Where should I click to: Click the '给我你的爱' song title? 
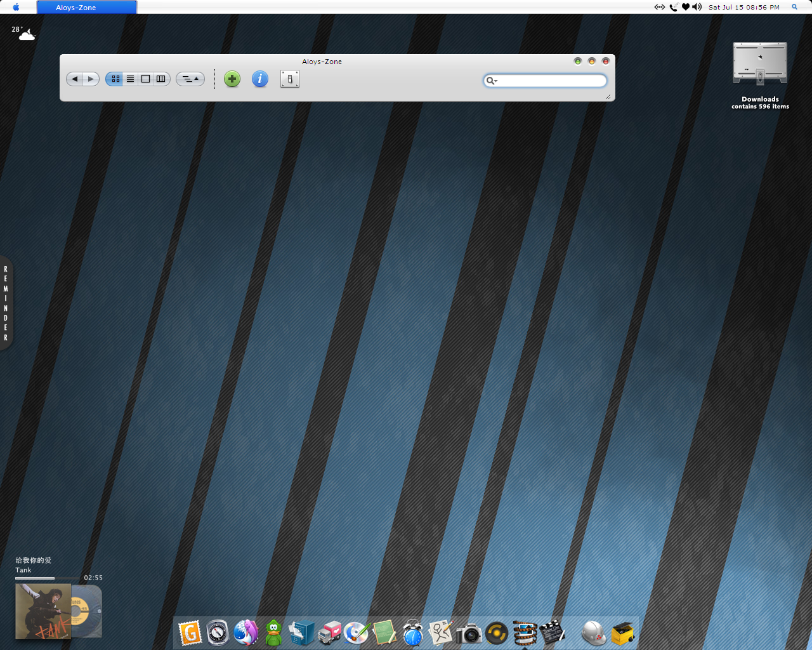point(34,560)
